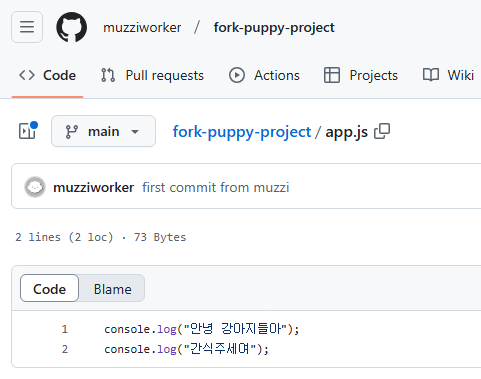Click the Code angle brackets icon
The image size is (481, 379).
click(x=27, y=75)
